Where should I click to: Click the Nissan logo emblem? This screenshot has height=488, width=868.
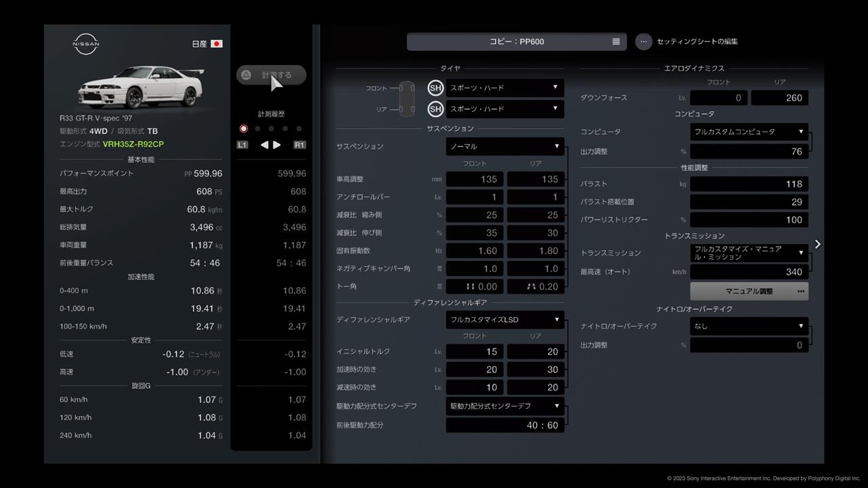click(x=86, y=43)
